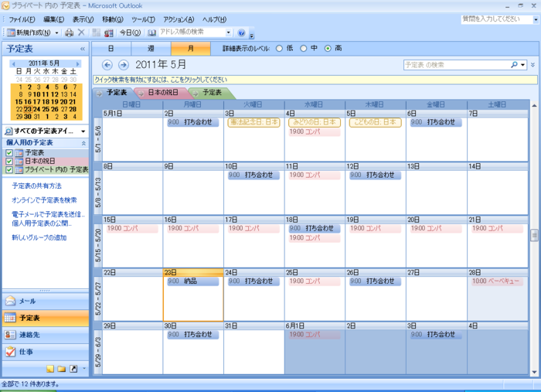
Task: Click the Notes icon at the pane bottom
Action: (50, 369)
